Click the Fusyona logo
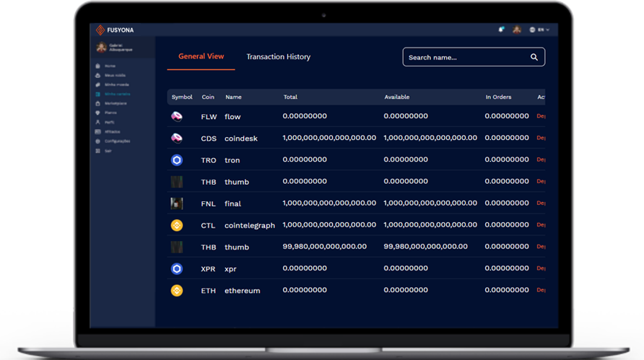The width and height of the screenshot is (644, 360). 115,30
